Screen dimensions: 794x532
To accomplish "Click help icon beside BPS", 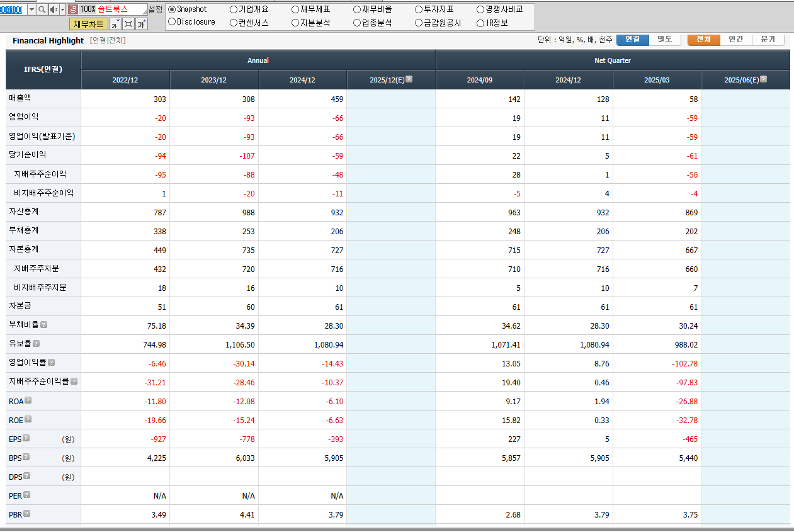I will coord(26,457).
